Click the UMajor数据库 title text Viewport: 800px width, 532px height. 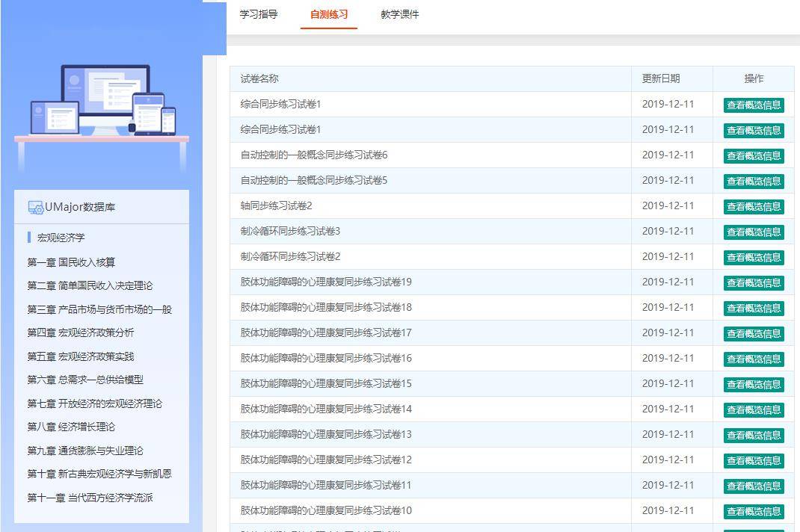(80, 207)
